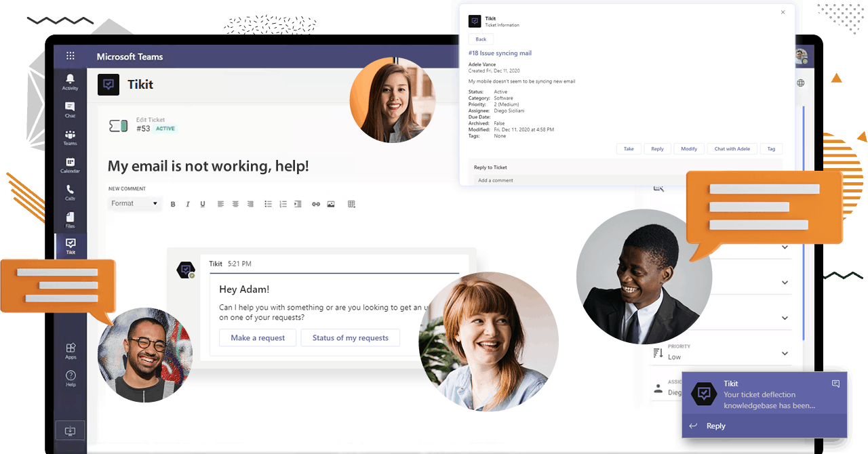The width and height of the screenshot is (868, 454).
Task: Click the Hey Adam! greeting text
Action: click(x=244, y=289)
